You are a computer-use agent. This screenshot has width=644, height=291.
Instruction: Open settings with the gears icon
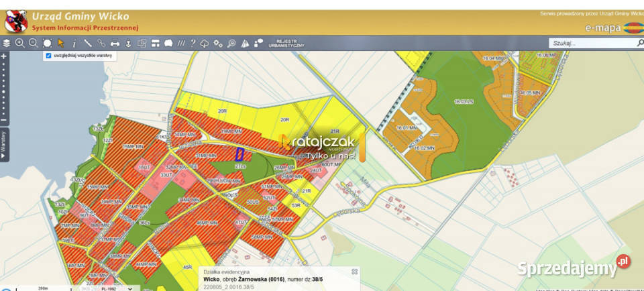click(218, 43)
